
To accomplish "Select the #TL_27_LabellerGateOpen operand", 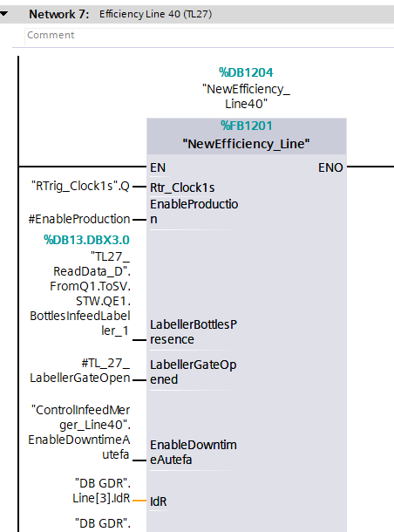I will pos(80,371).
